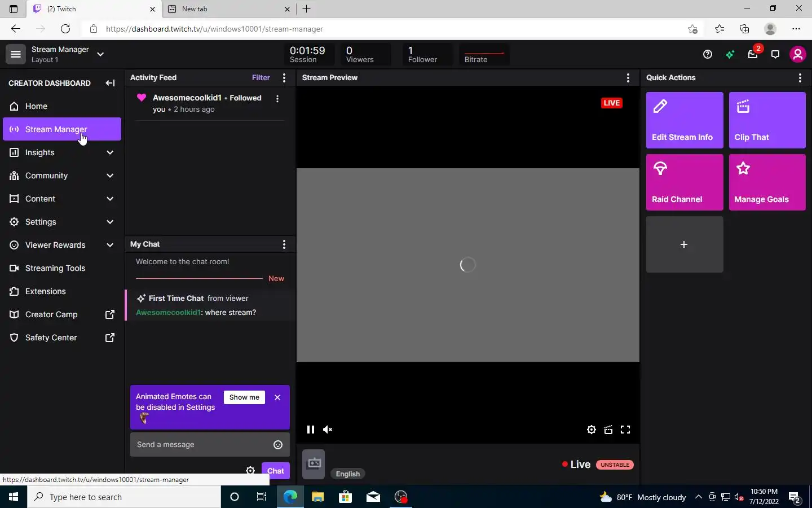Open the Windows Start menu
Image resolution: width=812 pixels, height=508 pixels.
click(14, 497)
